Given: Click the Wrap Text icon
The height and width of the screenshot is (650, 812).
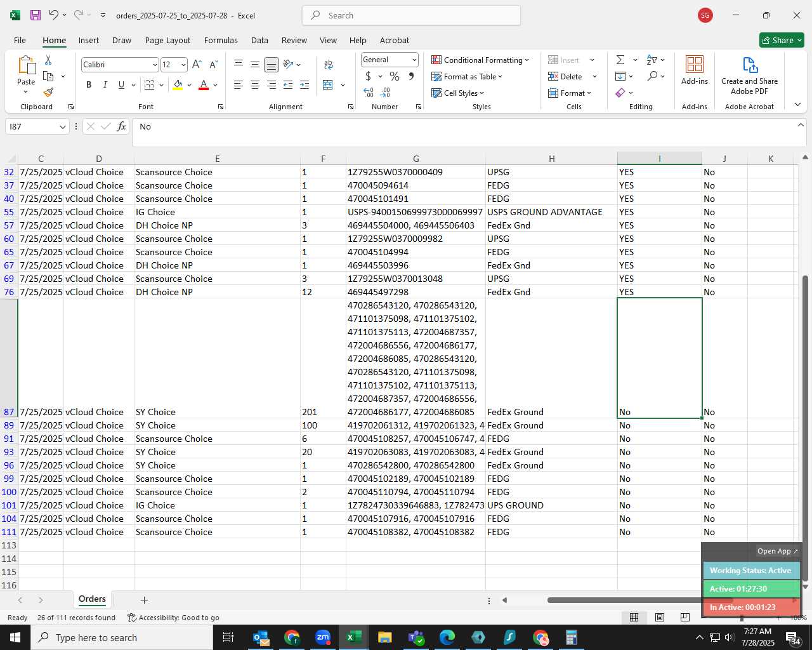Looking at the screenshot, I should pos(329,64).
